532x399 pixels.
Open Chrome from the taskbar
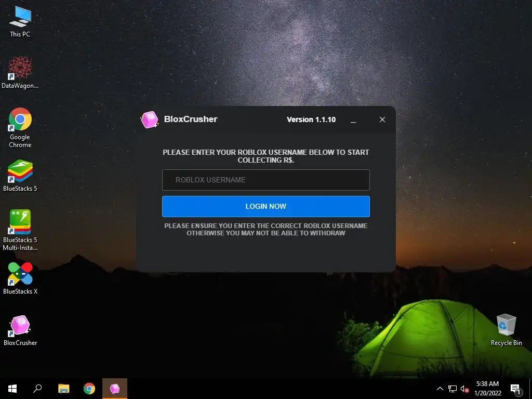[x=89, y=389]
